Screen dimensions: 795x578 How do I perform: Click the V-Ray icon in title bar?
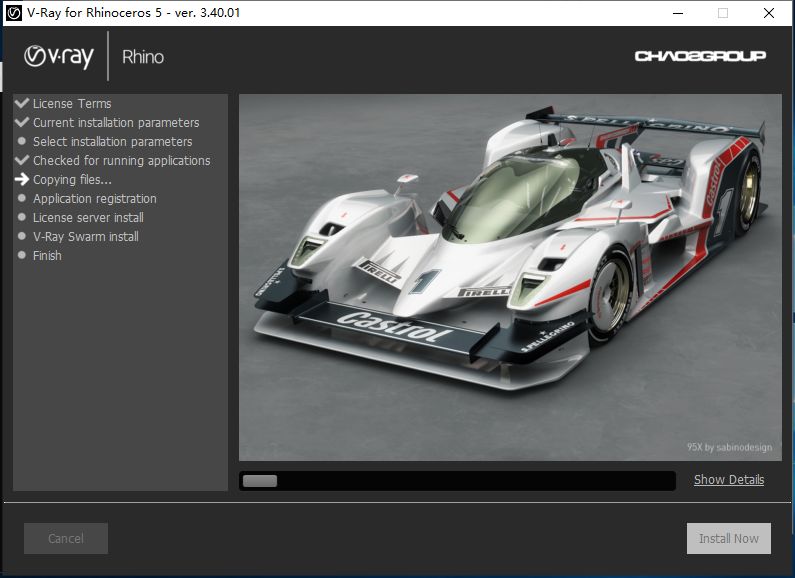coord(14,13)
